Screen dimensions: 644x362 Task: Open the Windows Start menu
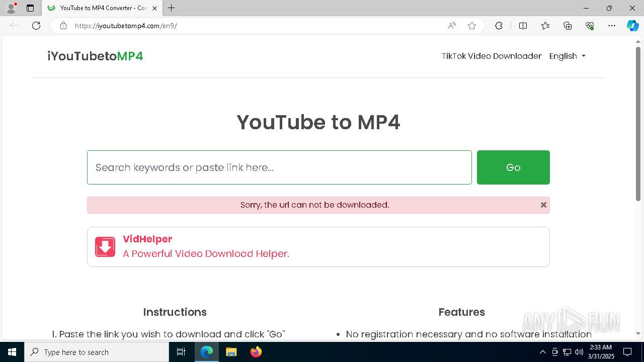(12, 352)
